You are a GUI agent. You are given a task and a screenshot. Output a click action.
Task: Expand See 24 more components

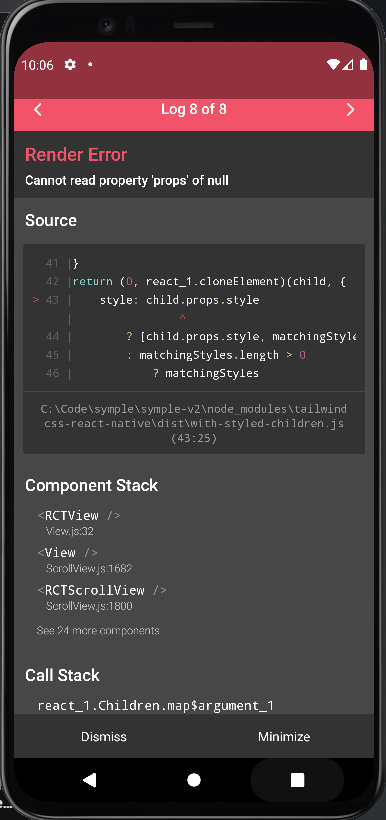98,631
